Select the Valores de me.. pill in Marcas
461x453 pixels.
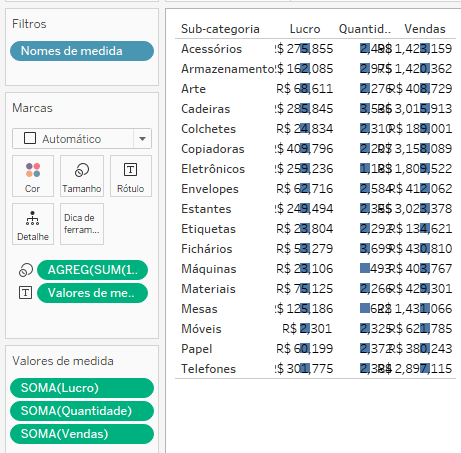pos(92,293)
